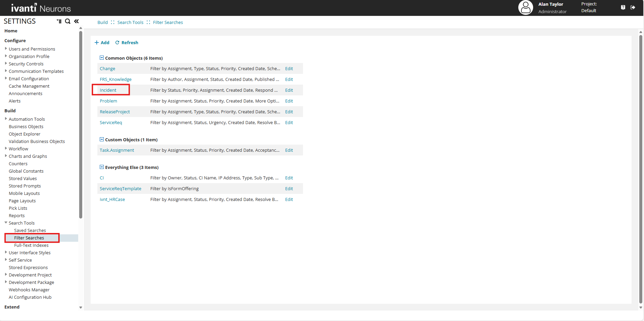The image size is (644, 321).
Task: Collapse the Everything Else group
Action: pyautogui.click(x=101, y=167)
